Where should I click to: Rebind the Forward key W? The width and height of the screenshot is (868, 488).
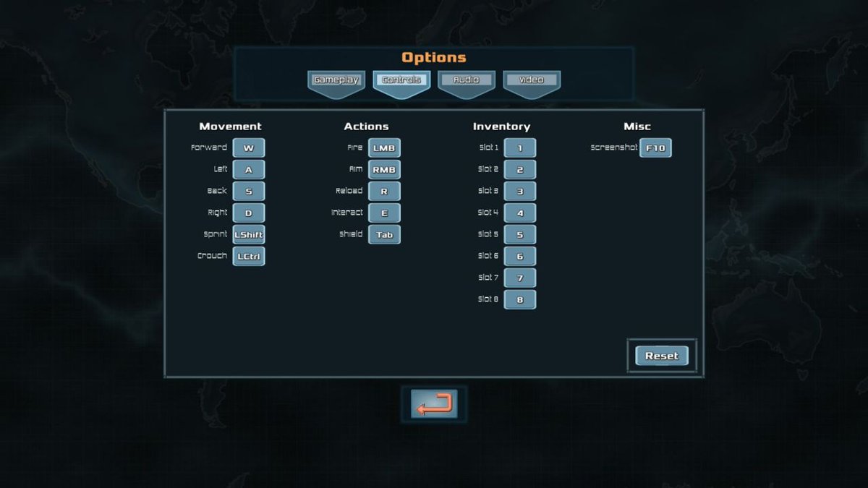(249, 148)
